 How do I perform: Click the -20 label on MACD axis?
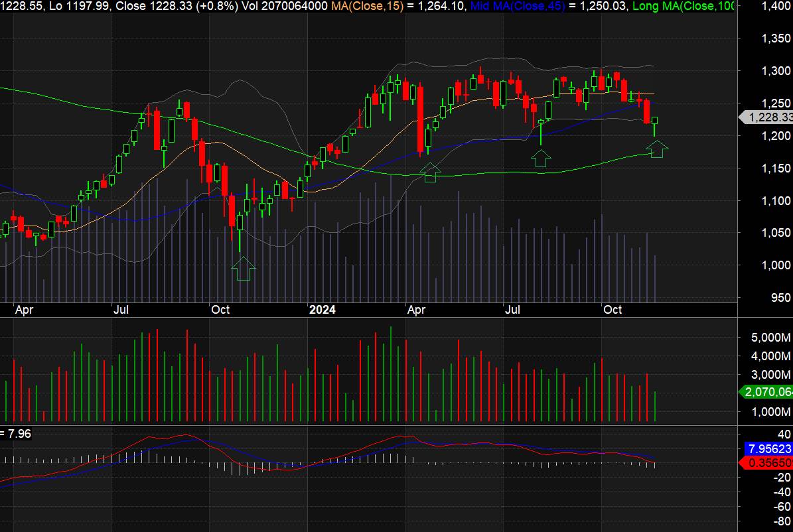click(x=782, y=477)
